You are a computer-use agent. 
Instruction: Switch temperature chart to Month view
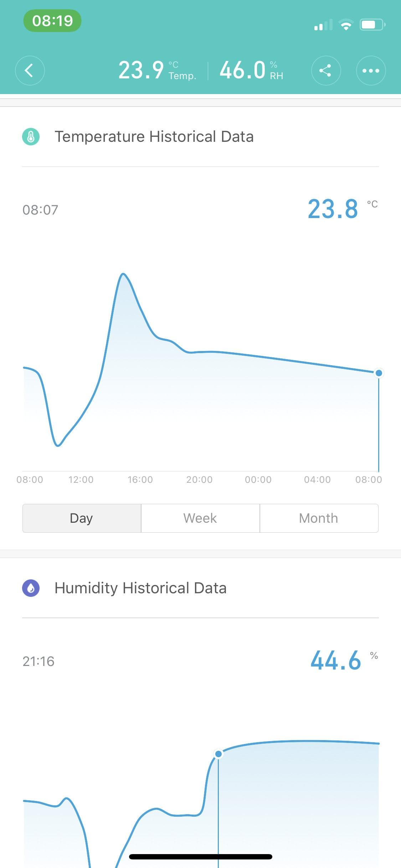coord(319,518)
